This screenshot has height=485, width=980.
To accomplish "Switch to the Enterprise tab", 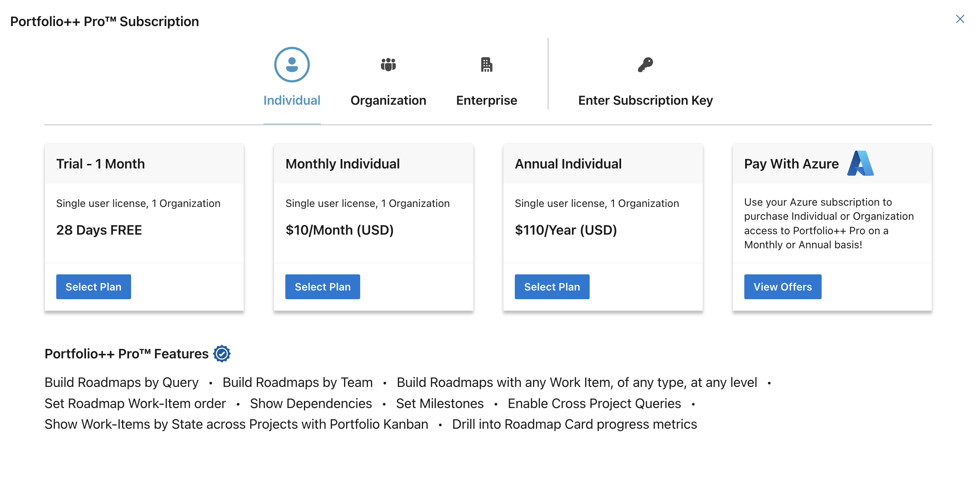I will 486,100.
